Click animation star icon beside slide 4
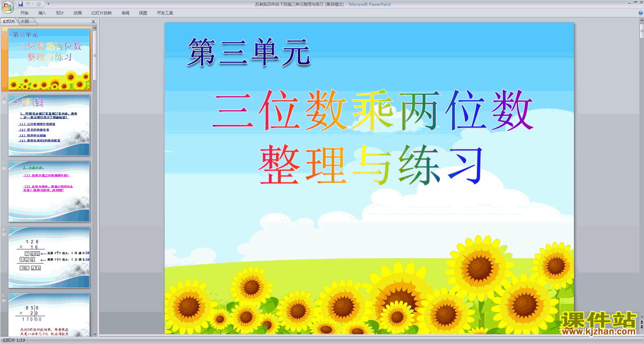644x344 pixels. [x=4, y=234]
